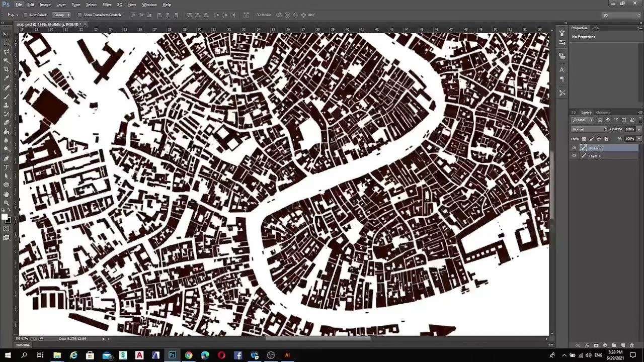
Task: Toggle lock all
Action: pos(606,139)
